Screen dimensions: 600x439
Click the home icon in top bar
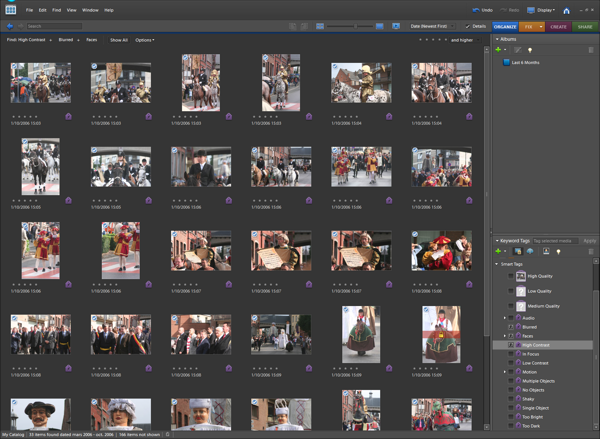pos(566,10)
